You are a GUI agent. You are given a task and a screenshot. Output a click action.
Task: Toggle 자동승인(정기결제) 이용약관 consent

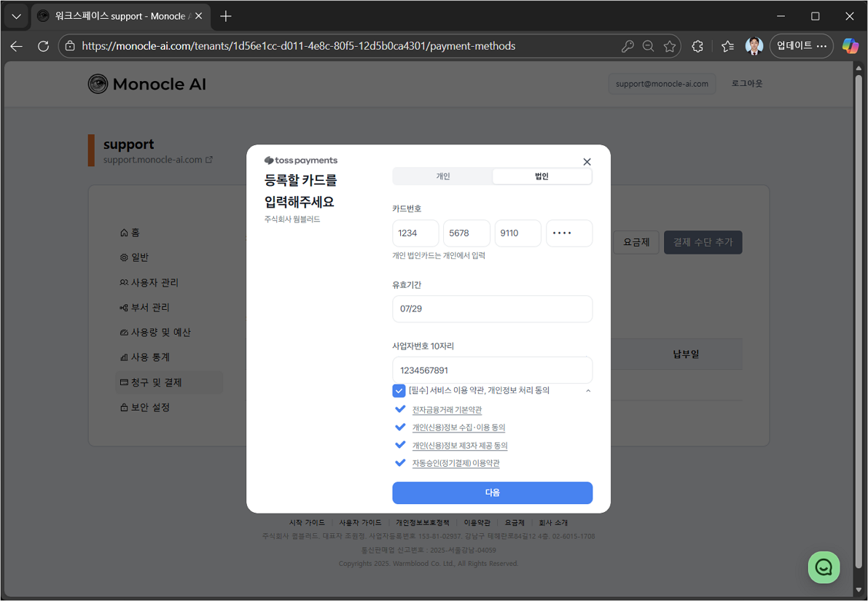(400, 462)
